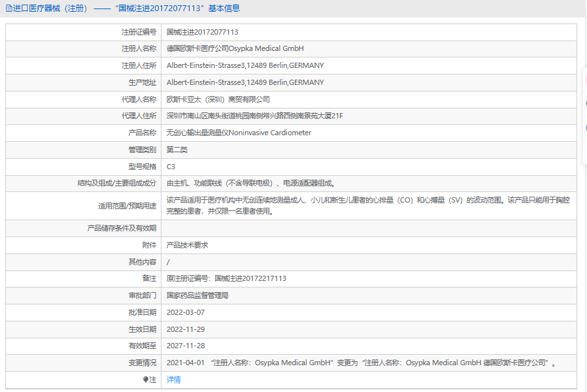Select the 附件 label

pyautogui.click(x=150, y=246)
